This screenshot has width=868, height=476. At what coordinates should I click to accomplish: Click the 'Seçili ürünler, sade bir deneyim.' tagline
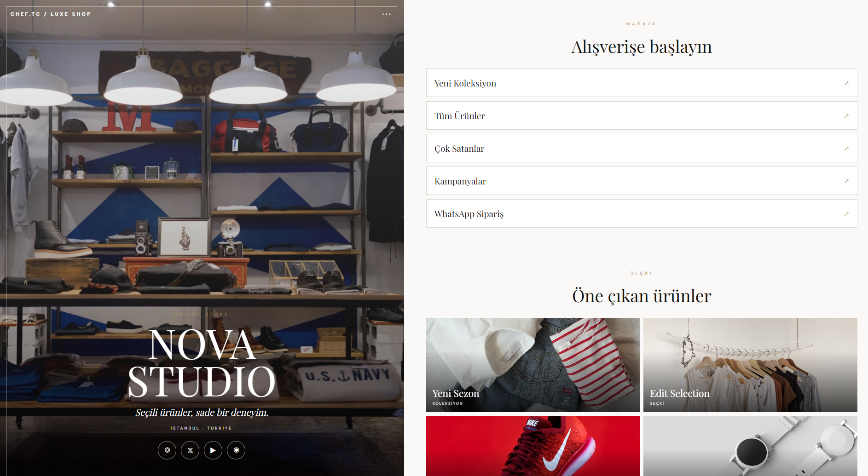pyautogui.click(x=202, y=413)
